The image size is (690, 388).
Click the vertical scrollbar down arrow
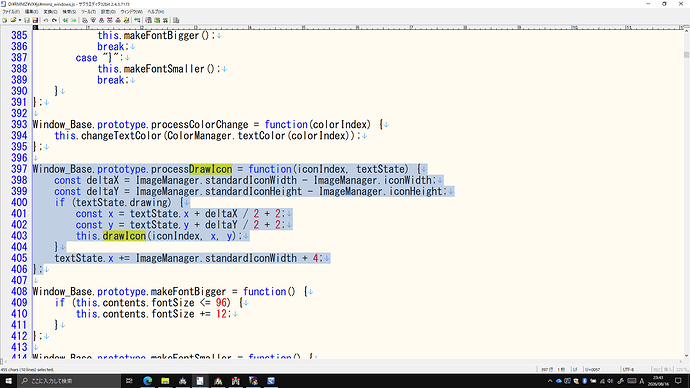click(686, 355)
